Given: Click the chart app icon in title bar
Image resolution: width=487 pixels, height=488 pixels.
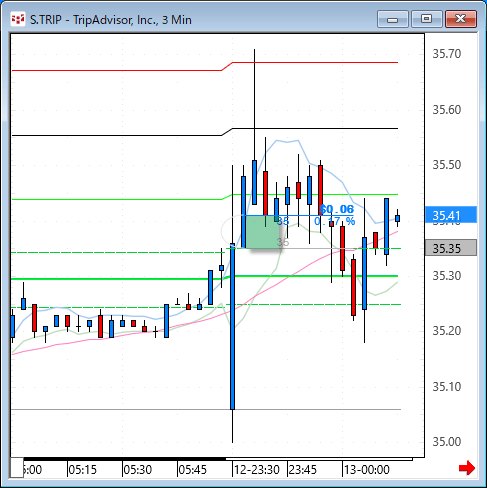Looking at the screenshot, I should [x=18, y=19].
